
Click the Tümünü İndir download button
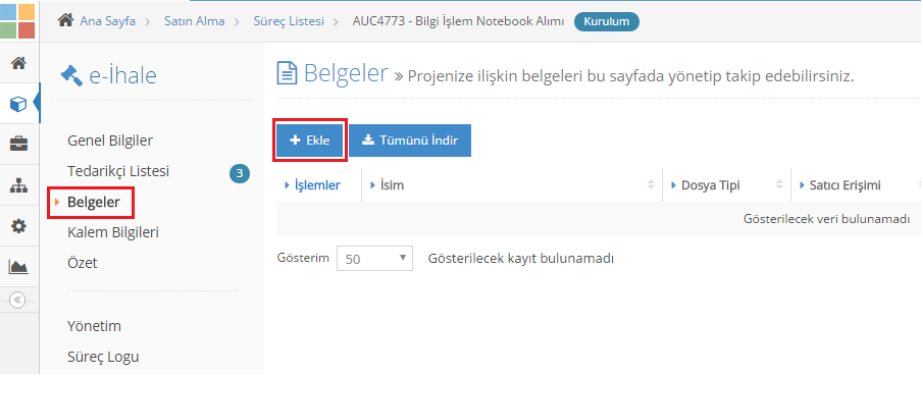pos(410,141)
